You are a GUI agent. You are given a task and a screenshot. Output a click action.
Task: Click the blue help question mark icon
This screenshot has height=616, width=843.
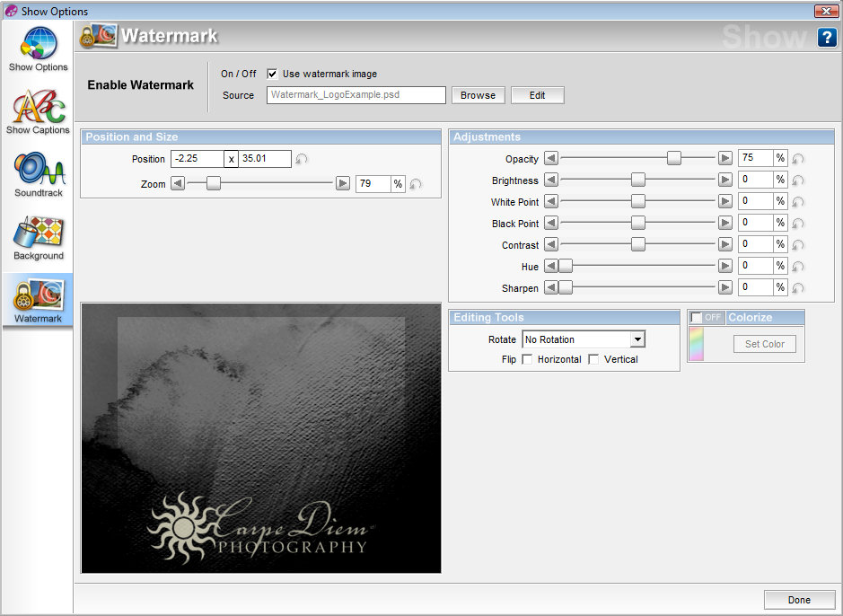[x=827, y=38]
